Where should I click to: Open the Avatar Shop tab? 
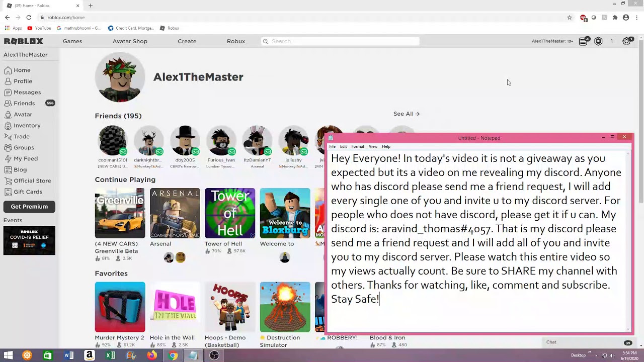pos(130,41)
